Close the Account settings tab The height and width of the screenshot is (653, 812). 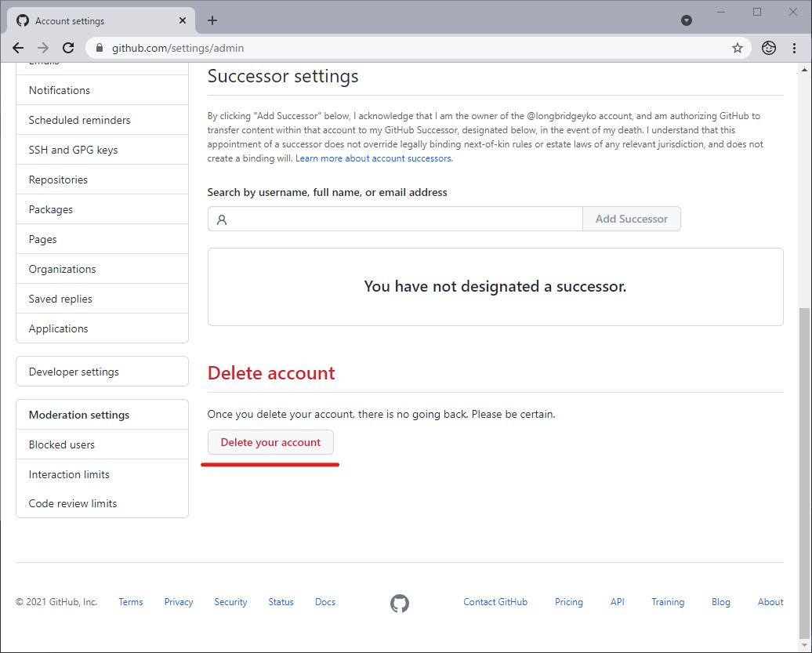point(183,20)
